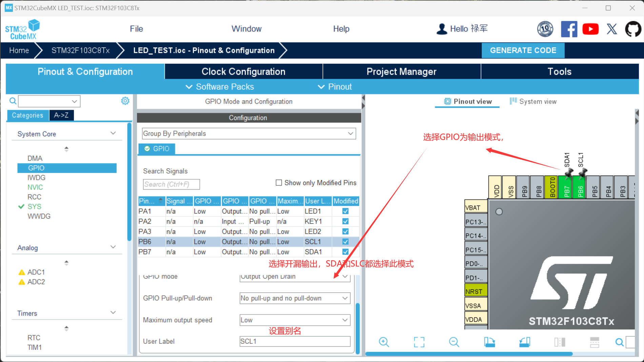Screen dimensions: 644x362
Task: Expand the Software Packs menu
Action: tap(219, 87)
